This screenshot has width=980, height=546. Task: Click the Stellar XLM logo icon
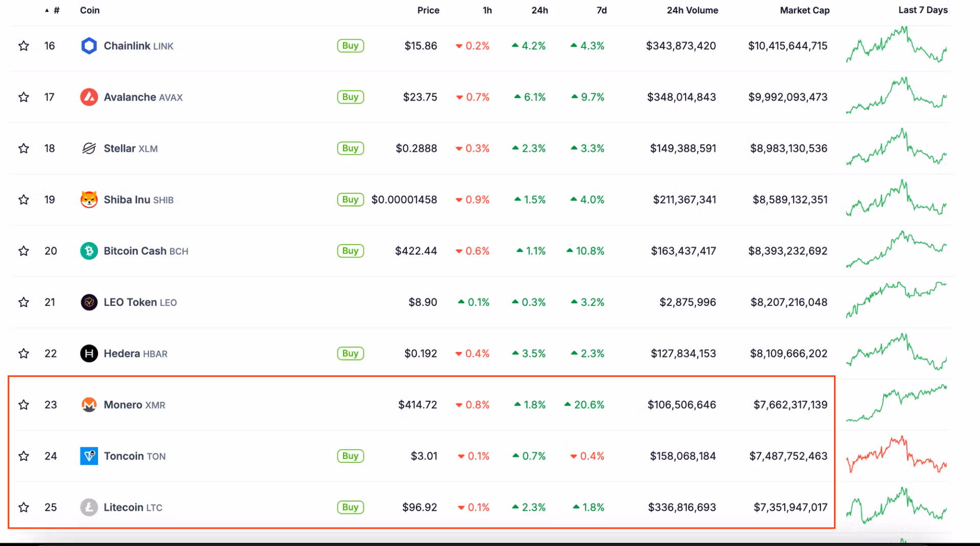[x=89, y=149]
